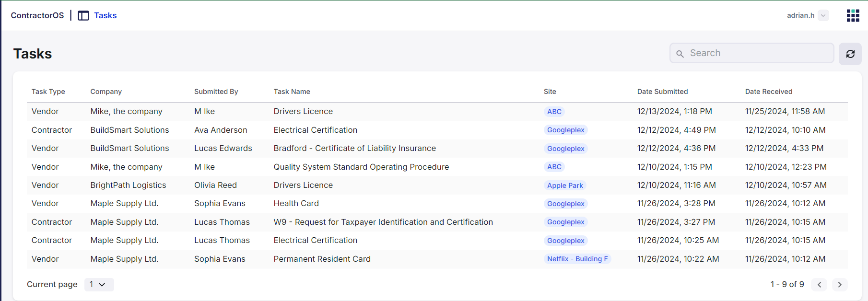868x301 pixels.
Task: Focus the Search input field
Action: click(758, 53)
